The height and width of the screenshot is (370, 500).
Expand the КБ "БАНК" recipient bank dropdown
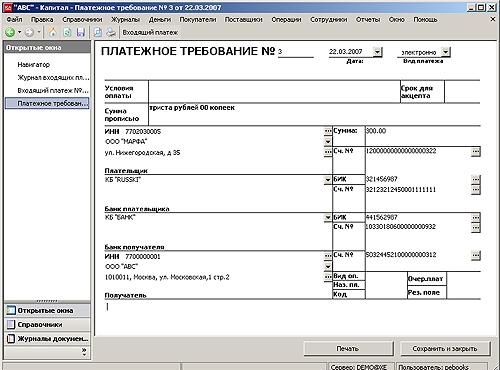pyautogui.click(x=328, y=218)
